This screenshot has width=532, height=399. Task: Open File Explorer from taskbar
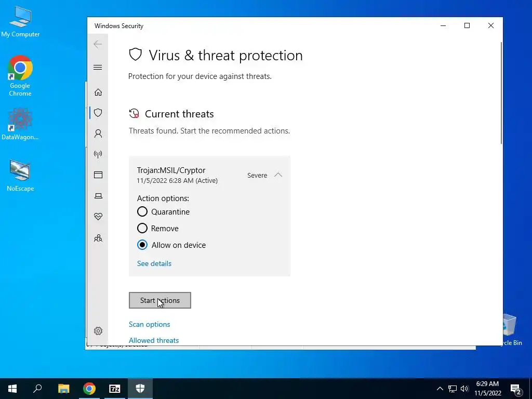63,389
